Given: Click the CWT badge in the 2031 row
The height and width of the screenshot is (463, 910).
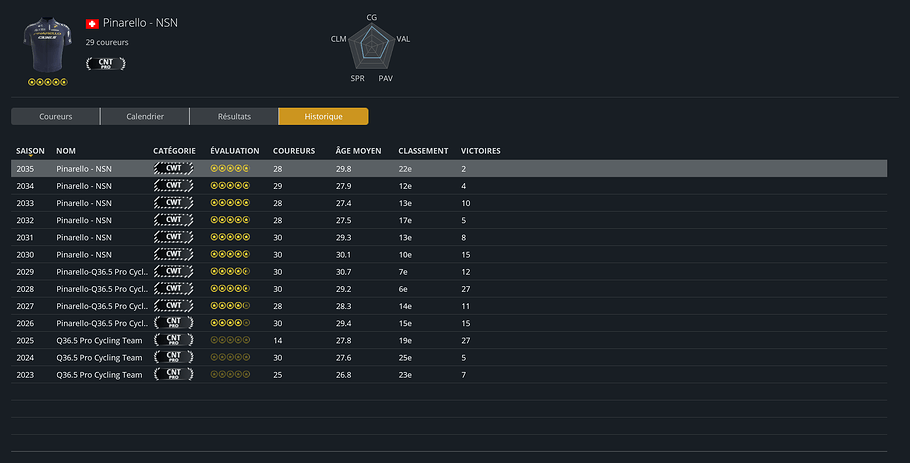Looking at the screenshot, I should point(174,237).
